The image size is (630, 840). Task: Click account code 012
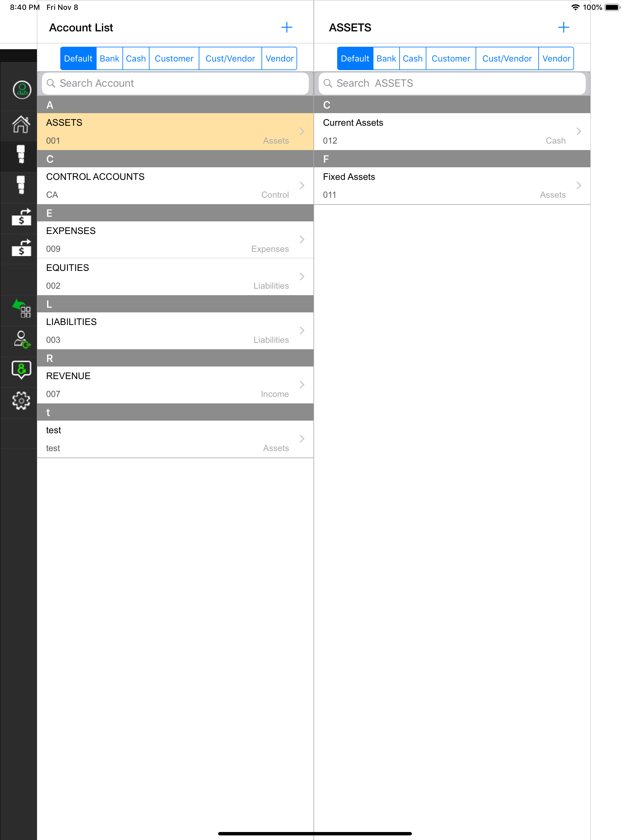pos(330,141)
